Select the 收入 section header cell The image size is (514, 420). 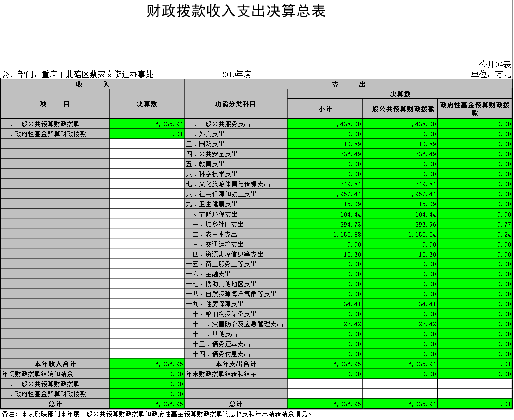(x=93, y=84)
